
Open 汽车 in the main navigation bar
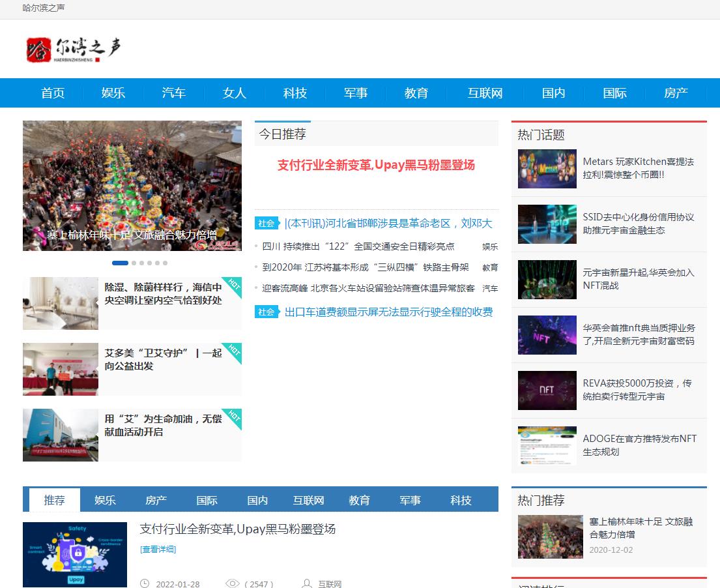[174, 93]
